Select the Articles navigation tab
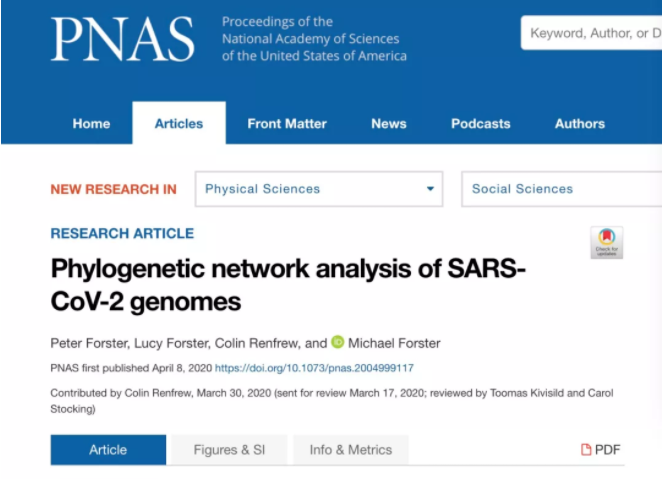The width and height of the screenshot is (662, 479). tap(179, 124)
